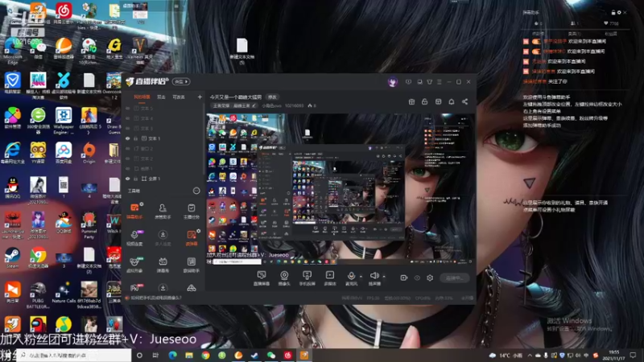Screen dimensions: 644x362
Task: Click the record icon beside the eye
Action: coord(404,278)
